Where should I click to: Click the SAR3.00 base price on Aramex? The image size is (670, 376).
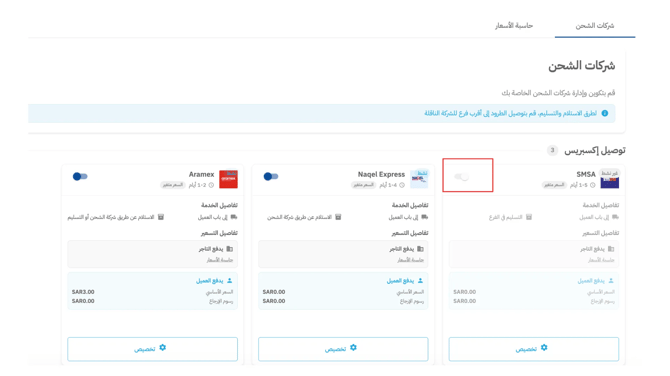[83, 292]
